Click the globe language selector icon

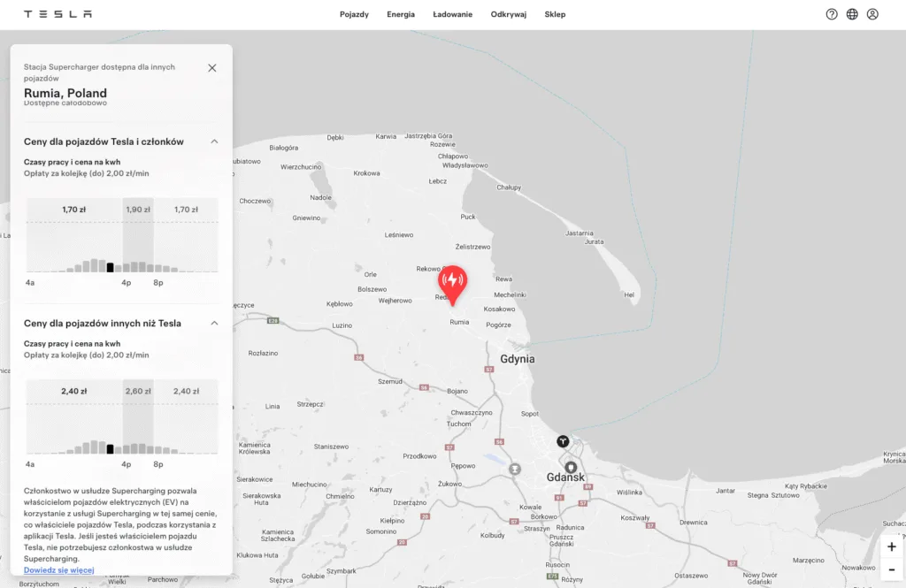point(850,14)
